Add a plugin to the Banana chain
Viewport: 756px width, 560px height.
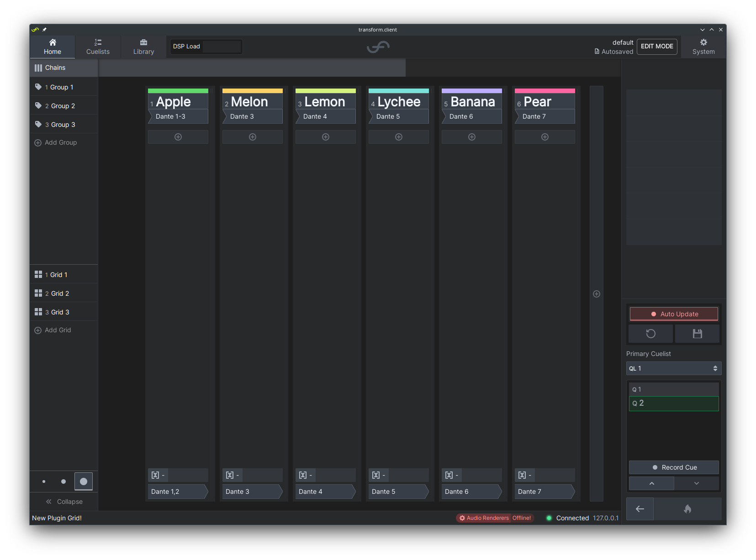472,137
